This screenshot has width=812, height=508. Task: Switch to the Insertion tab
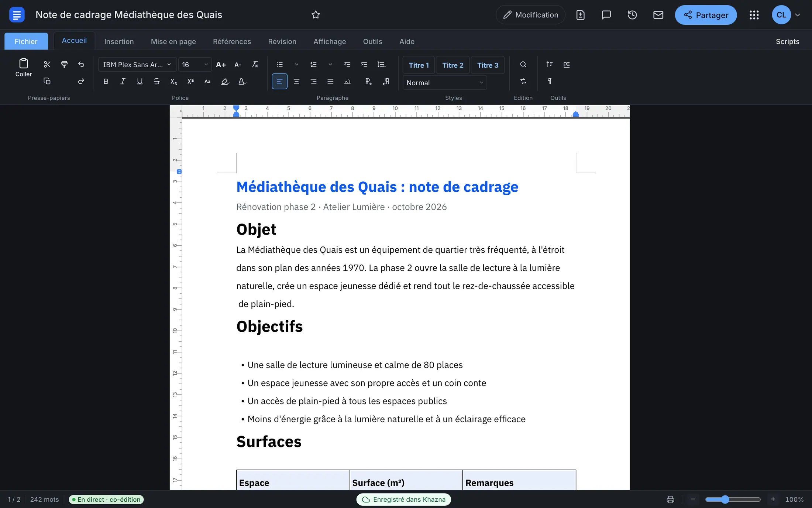click(x=119, y=41)
